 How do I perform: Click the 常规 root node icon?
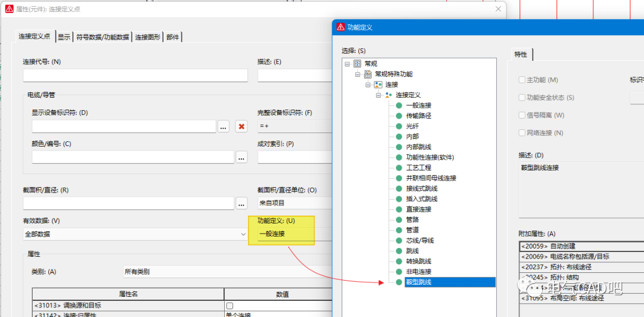pos(357,64)
